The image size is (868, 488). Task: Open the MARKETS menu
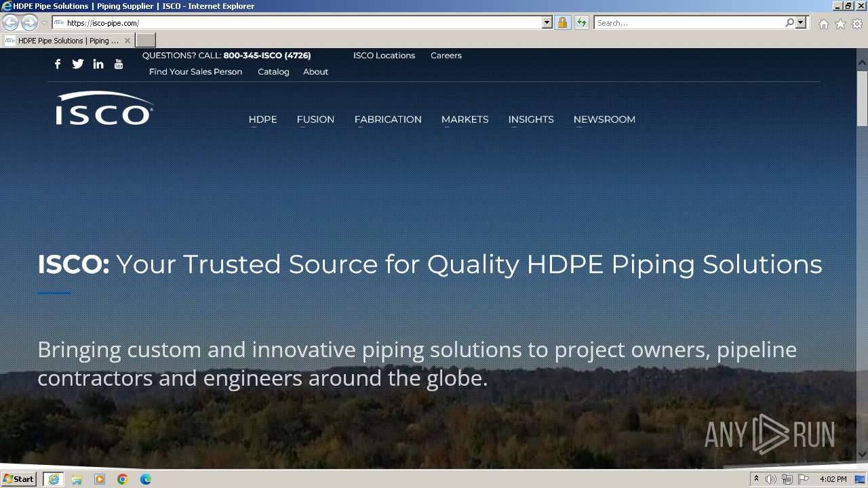coord(465,119)
